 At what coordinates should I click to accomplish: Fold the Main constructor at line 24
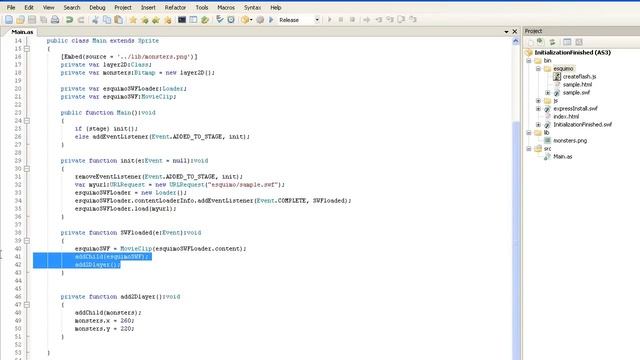27,120
